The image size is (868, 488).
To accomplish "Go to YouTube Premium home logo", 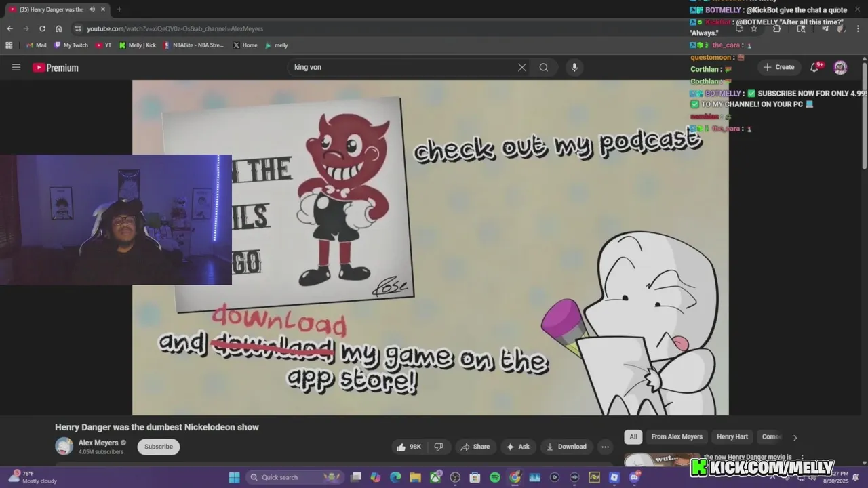I will coord(56,68).
